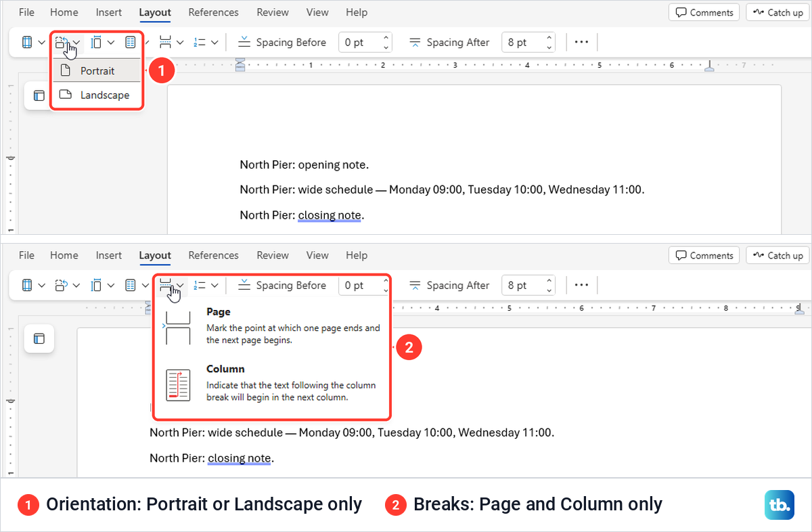The image size is (812, 532).
Task: Open the File tab in the top screenshot
Action: coord(26,12)
